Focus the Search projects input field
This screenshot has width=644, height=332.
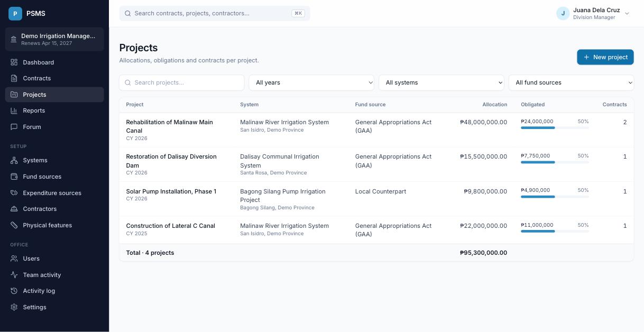click(182, 82)
